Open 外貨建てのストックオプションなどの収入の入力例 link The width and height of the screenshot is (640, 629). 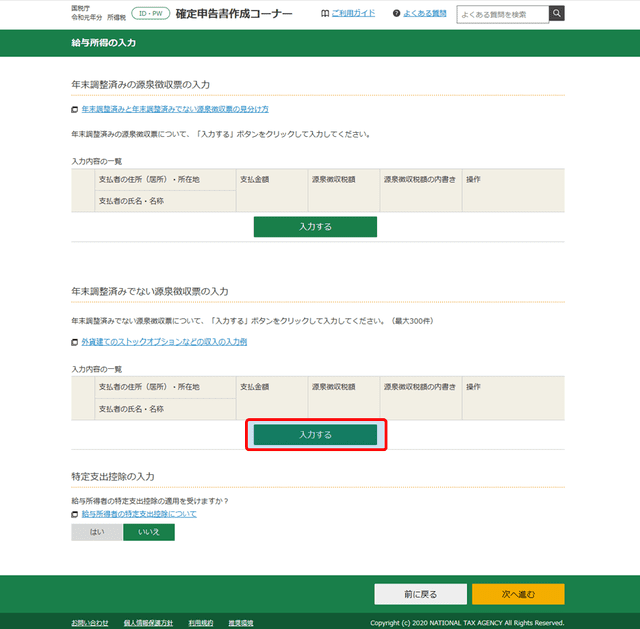[164, 342]
